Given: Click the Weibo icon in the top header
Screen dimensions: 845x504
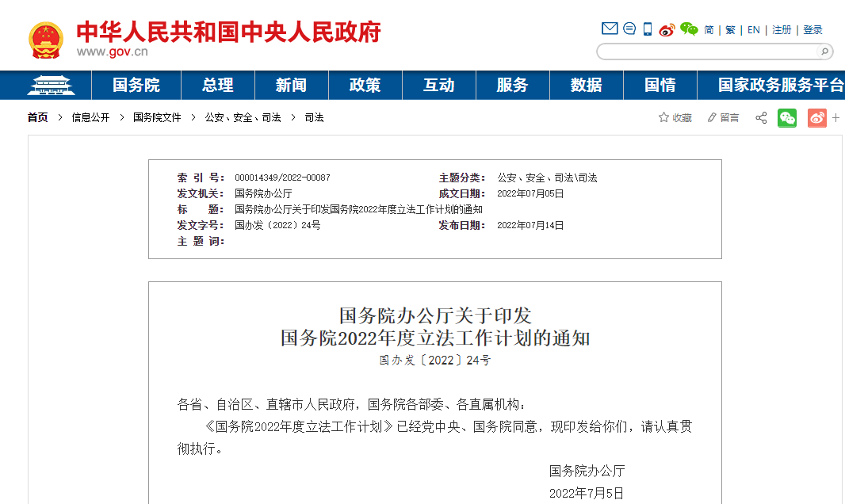Looking at the screenshot, I should point(667,29).
